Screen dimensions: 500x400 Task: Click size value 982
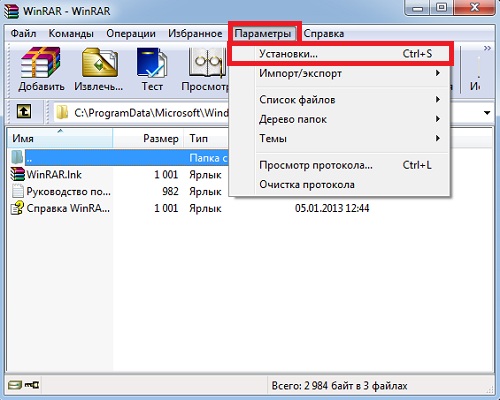click(170, 191)
